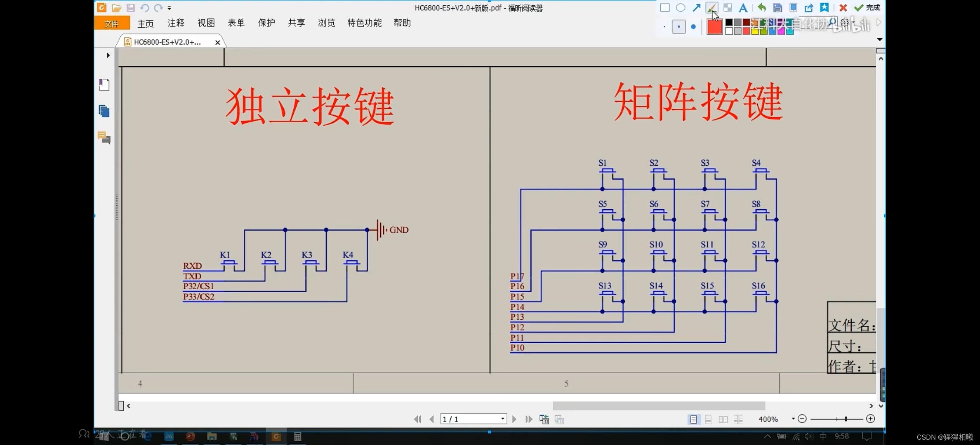980x445 pixels.
Task: Pin the screenshot with the star icon
Action: point(824,7)
